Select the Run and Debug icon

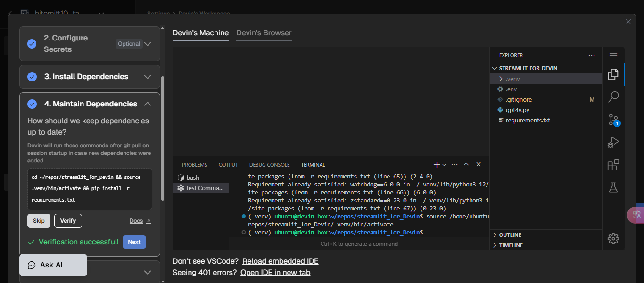613,142
